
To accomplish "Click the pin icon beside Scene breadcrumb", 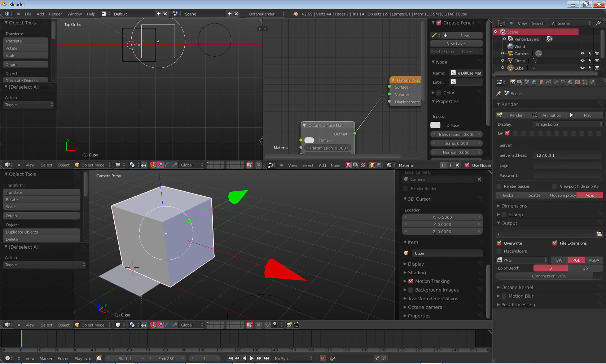I will pyautogui.click(x=499, y=93).
